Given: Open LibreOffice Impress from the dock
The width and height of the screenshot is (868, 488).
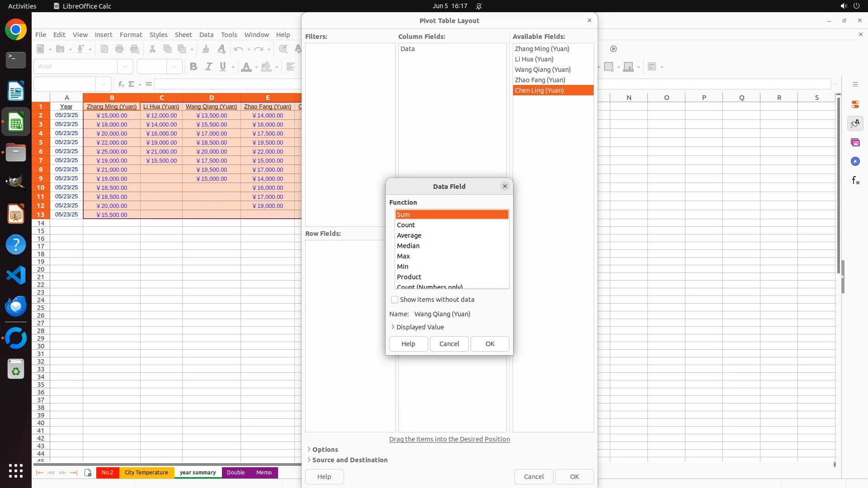Looking at the screenshot, I should click(16, 214).
